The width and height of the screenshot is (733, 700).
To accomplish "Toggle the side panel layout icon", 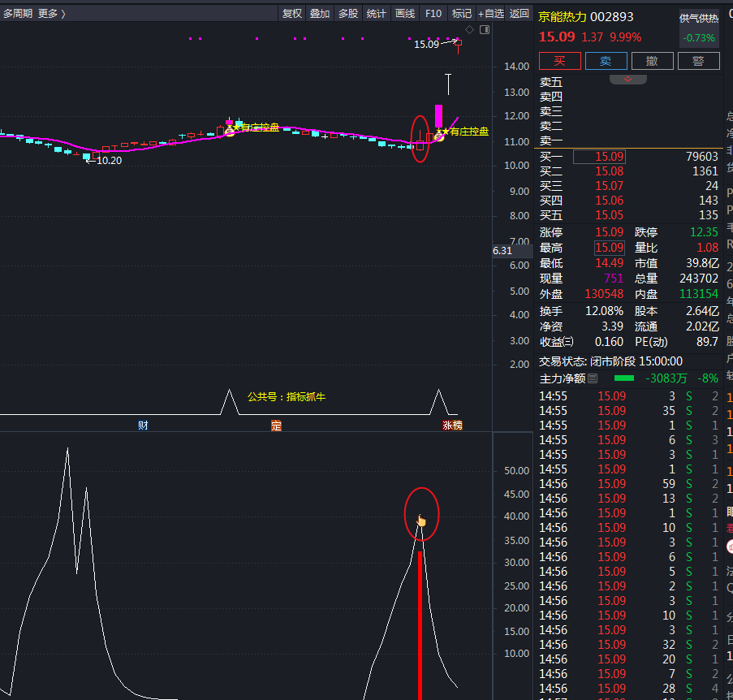I will pos(485,30).
